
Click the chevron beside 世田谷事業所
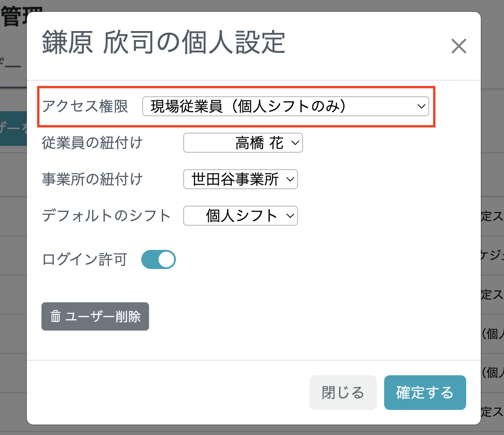click(291, 179)
